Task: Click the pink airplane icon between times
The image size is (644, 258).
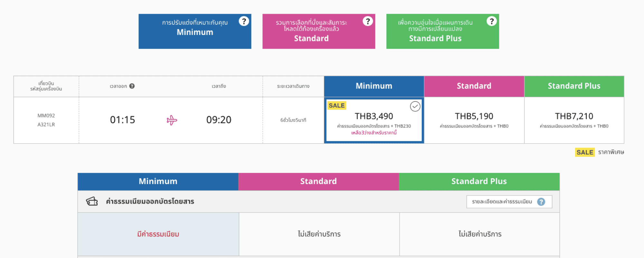Action: pyautogui.click(x=172, y=120)
